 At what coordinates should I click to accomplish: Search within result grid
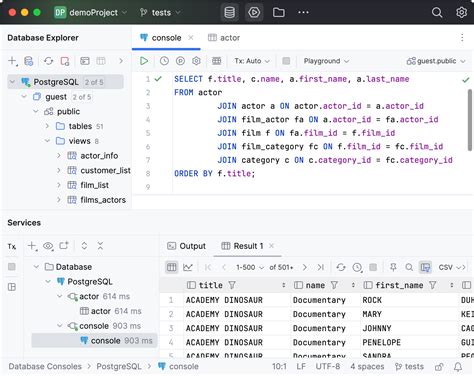(x=409, y=267)
